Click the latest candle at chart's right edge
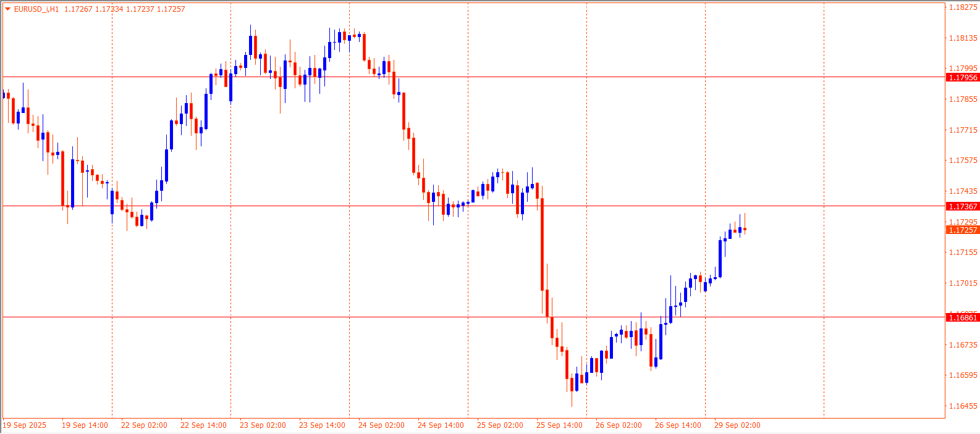 click(745, 229)
